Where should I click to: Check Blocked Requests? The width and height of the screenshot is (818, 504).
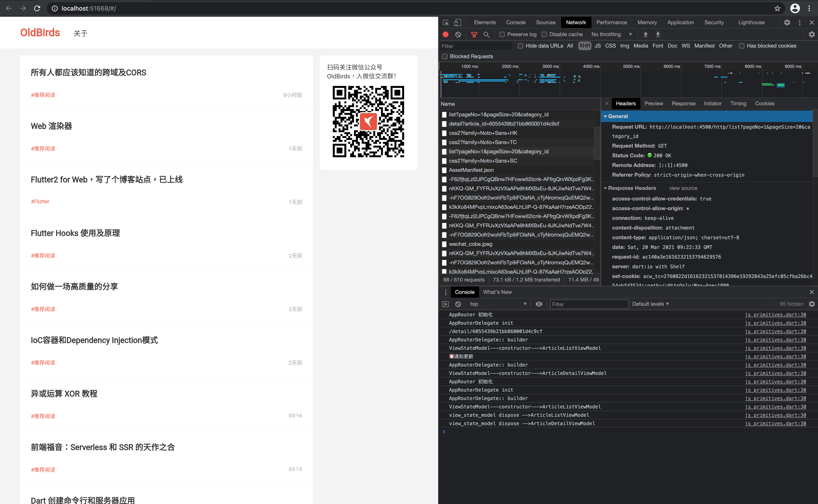click(x=444, y=56)
